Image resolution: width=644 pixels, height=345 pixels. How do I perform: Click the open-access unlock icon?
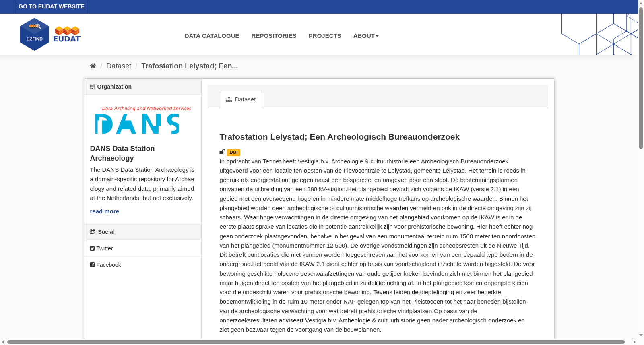click(222, 152)
